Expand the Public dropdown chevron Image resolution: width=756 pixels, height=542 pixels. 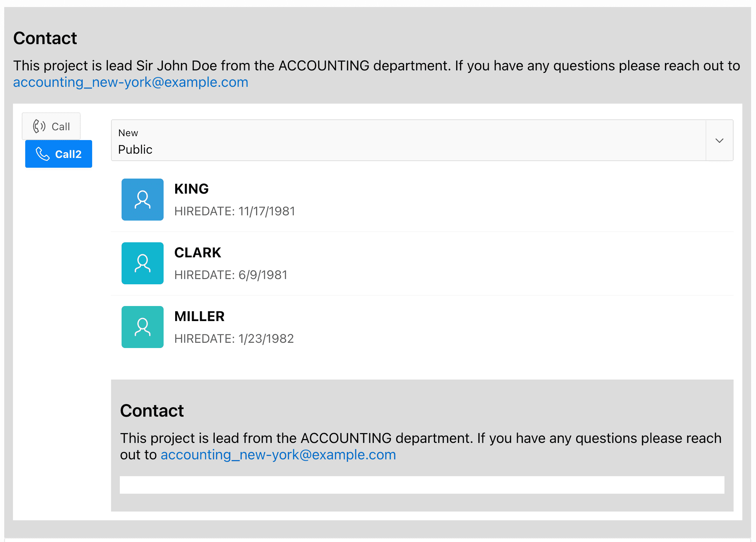pyautogui.click(x=719, y=141)
